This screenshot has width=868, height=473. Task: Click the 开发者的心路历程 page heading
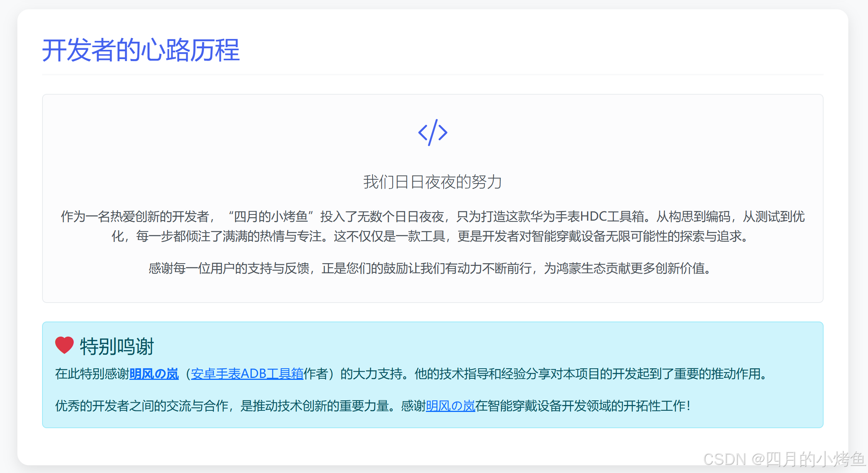(141, 50)
